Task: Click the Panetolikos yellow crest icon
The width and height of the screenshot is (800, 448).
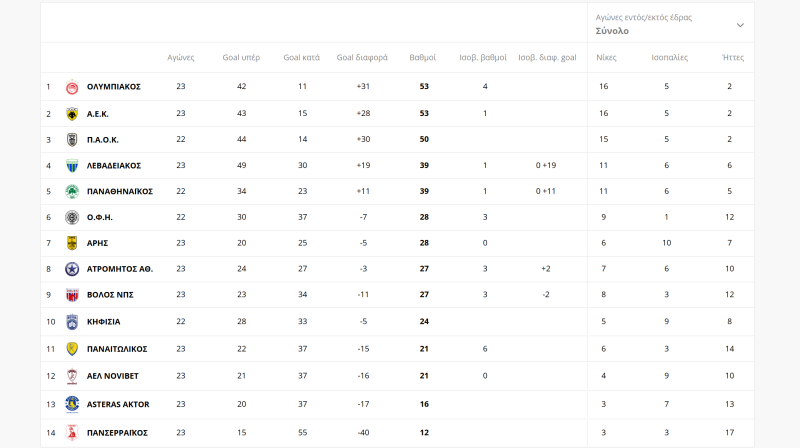Action: 72,349
